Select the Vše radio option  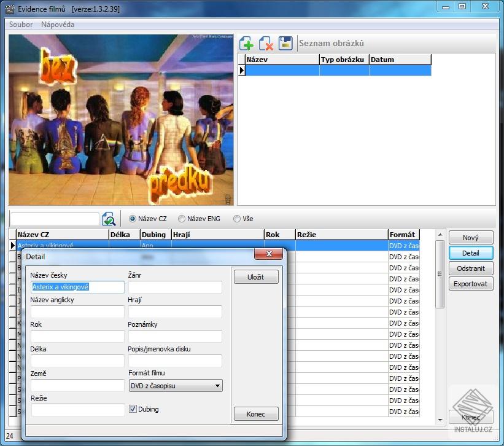237,219
